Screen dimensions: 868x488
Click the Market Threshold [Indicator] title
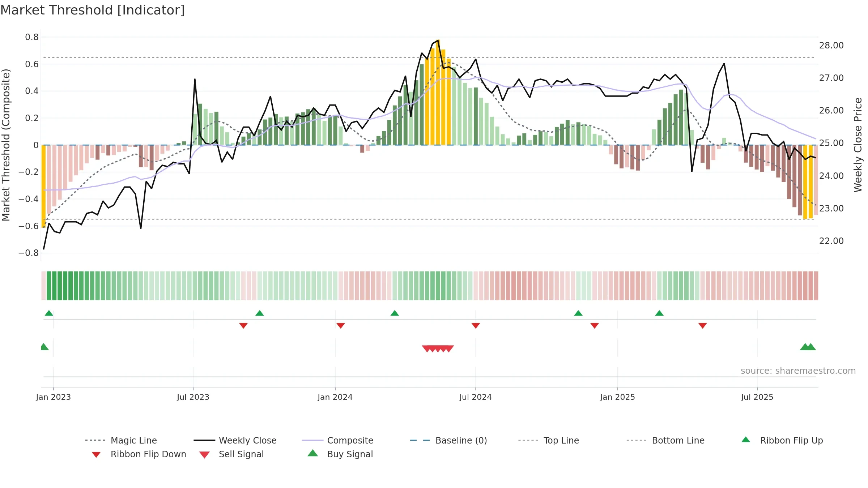pos(93,10)
